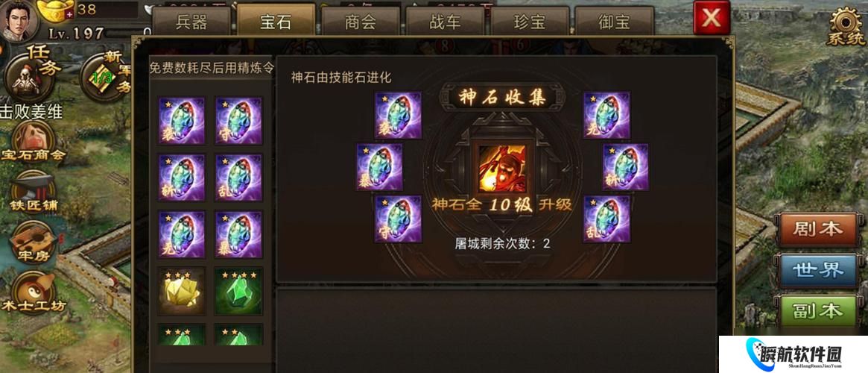Viewport: 868px width, 373px height.
Task: Switch to the 兵器 tab
Action: click(x=191, y=21)
